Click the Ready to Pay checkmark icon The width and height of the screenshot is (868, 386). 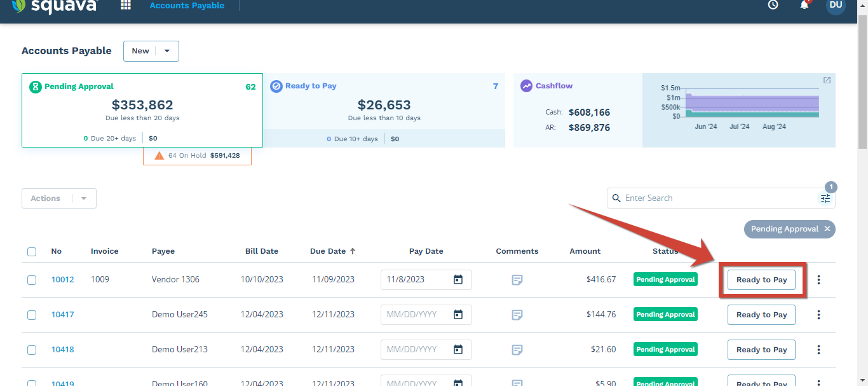tap(276, 86)
